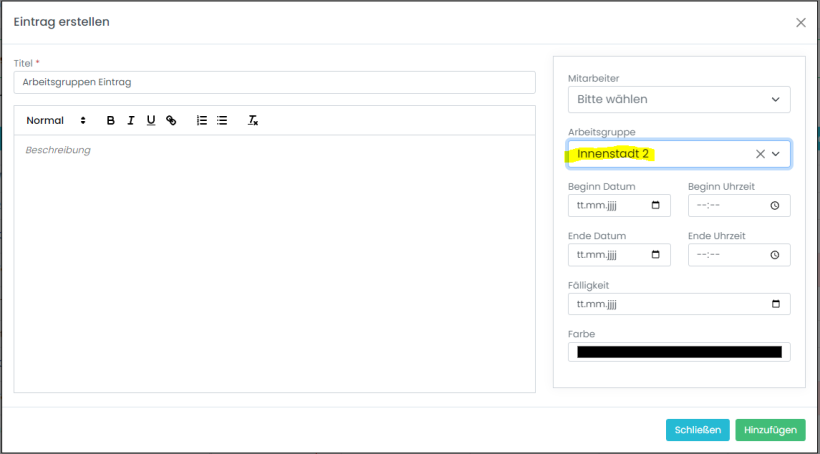Clear text formatting with Tx icon
Screen dimensions: 820x454
pos(253,121)
